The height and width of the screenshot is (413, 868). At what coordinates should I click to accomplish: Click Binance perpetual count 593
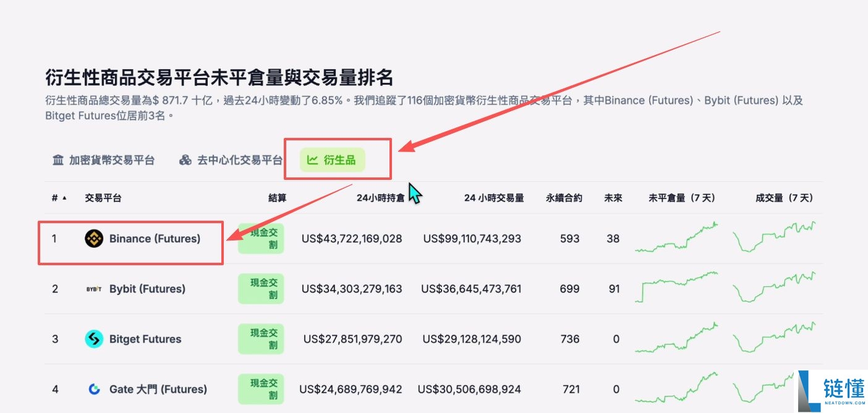coord(569,239)
